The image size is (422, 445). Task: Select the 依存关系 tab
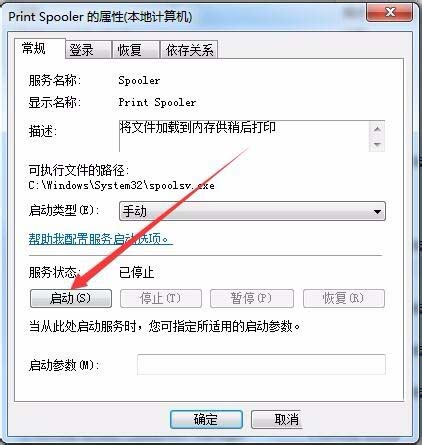(189, 50)
